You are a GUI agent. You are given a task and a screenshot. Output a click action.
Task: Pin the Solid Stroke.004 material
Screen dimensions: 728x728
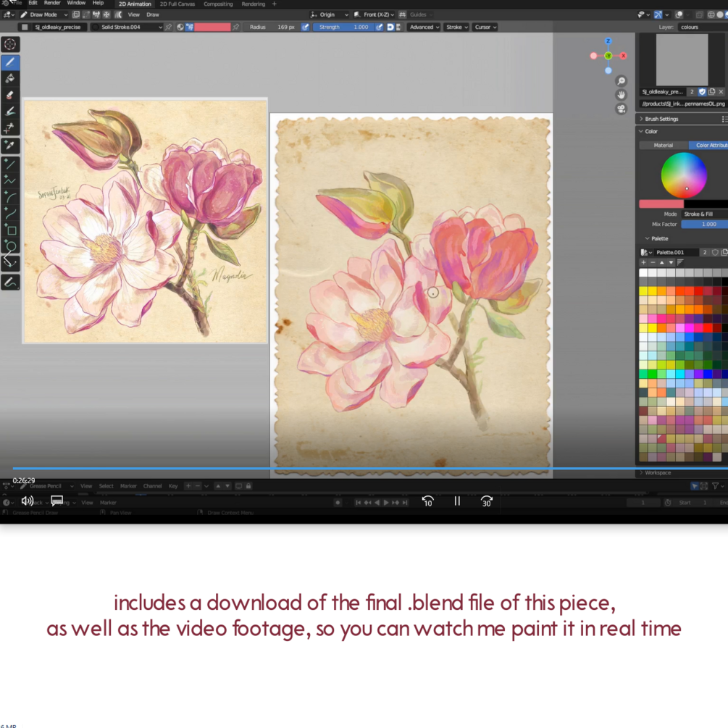pyautogui.click(x=169, y=27)
